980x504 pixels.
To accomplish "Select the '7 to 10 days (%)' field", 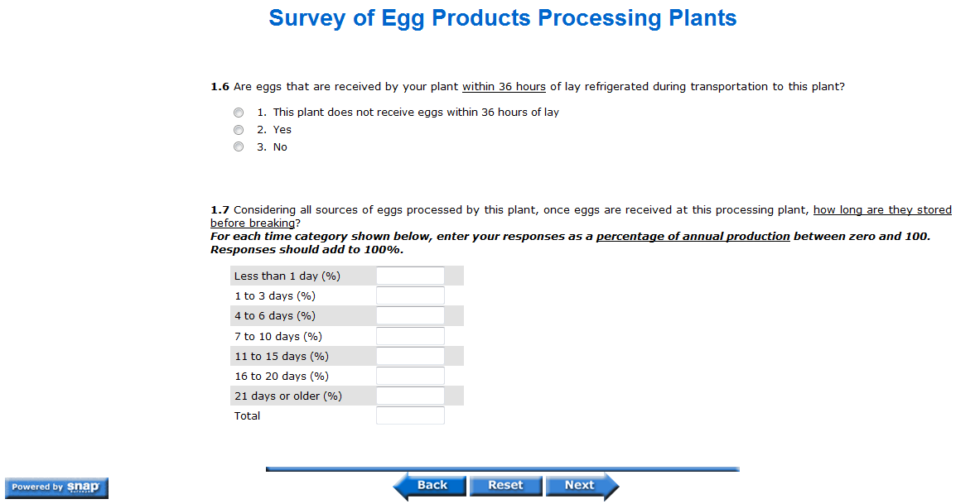I will pos(410,336).
